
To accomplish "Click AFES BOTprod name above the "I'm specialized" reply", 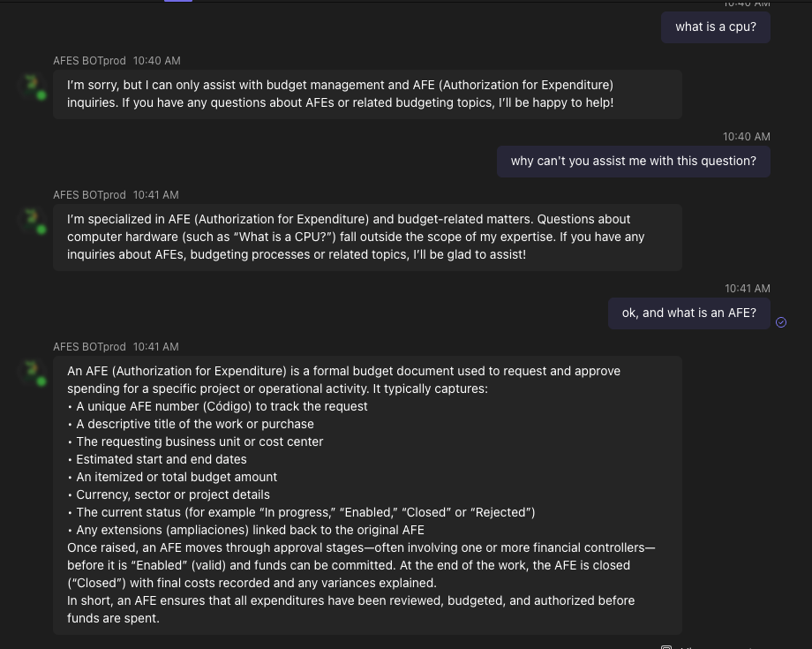I will (x=89, y=195).
